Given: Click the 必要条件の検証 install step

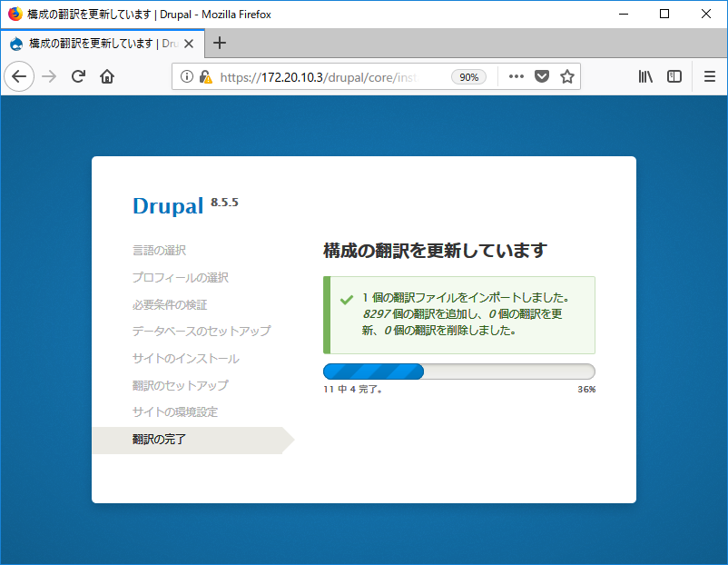Looking at the screenshot, I should tap(170, 305).
